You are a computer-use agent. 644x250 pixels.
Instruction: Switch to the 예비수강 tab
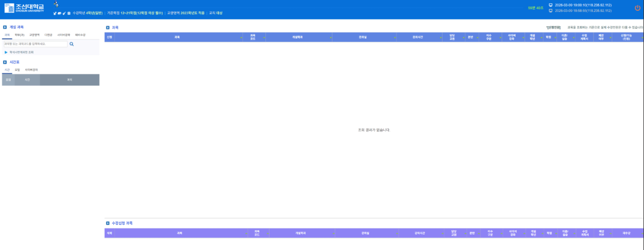pos(80,35)
